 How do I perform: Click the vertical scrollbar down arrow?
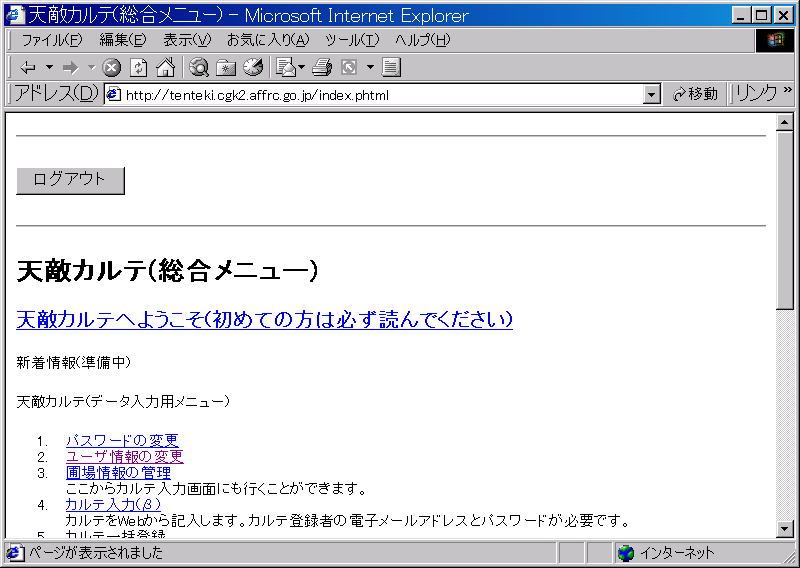(x=785, y=529)
